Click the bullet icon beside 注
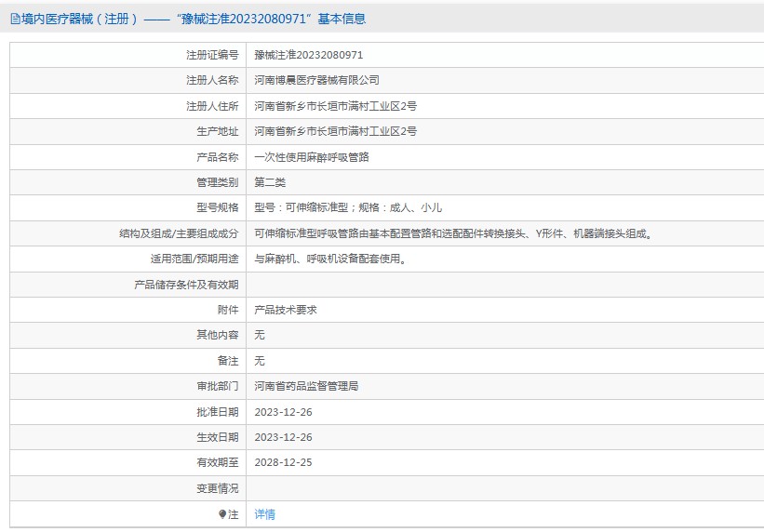 pos(222,514)
